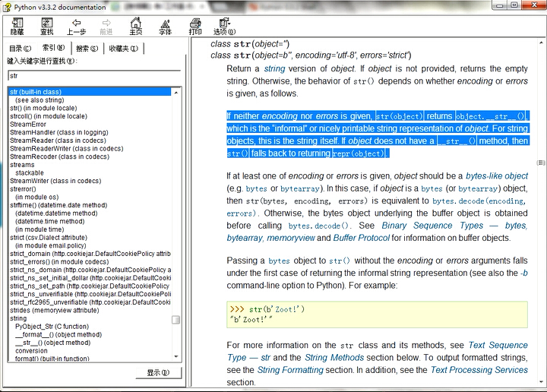Viewport: 547px width, 392px height.
Task: Click the 'Text Processing Services' link
Action: (479, 370)
